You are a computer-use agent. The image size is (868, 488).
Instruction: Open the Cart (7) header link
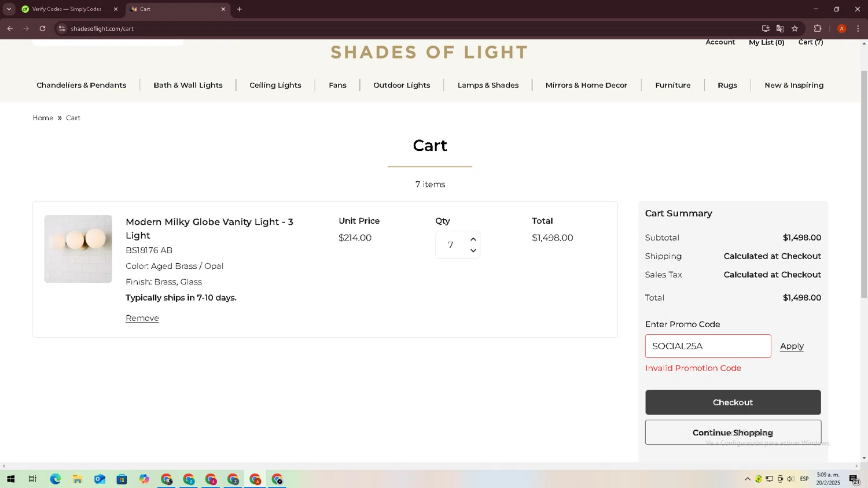(x=810, y=42)
